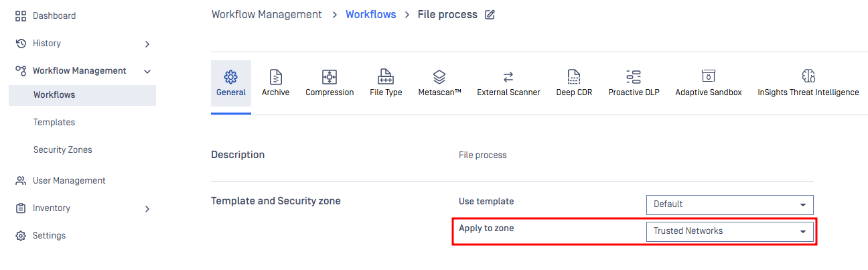Select the Deep CDR tab icon
Screen dimensions: 868x270
coord(574,76)
